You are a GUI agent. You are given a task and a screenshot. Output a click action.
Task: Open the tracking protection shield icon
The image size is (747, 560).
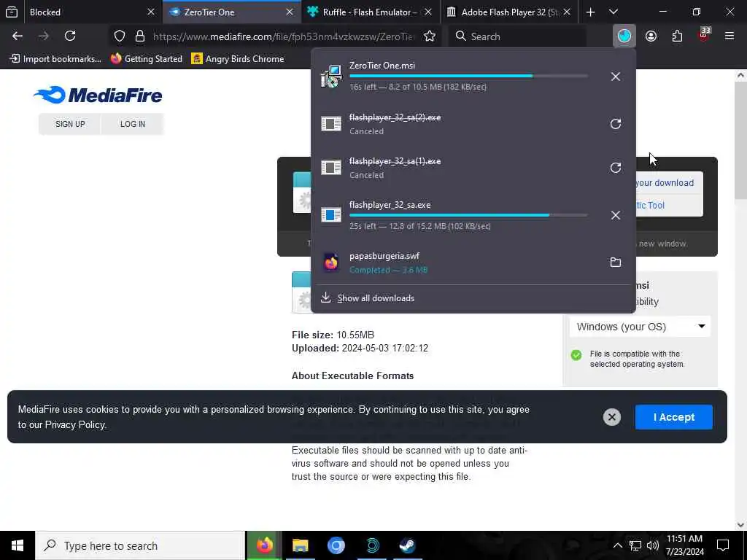120,36
